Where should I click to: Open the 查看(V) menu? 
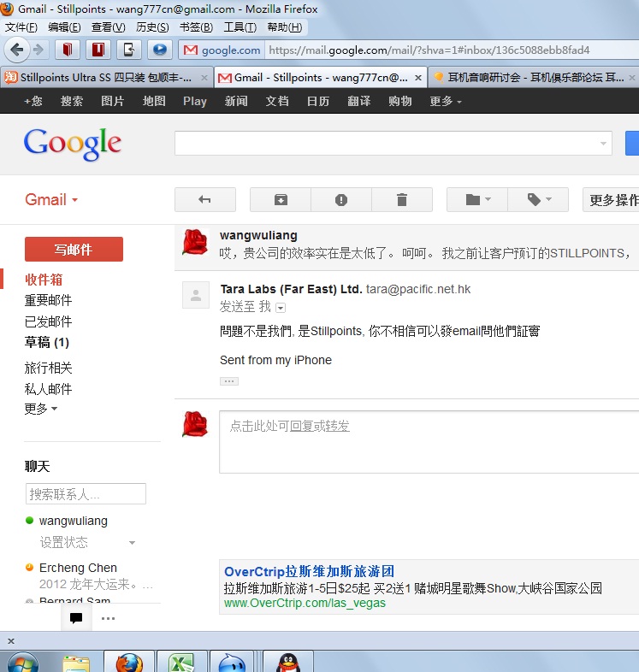click(x=108, y=27)
